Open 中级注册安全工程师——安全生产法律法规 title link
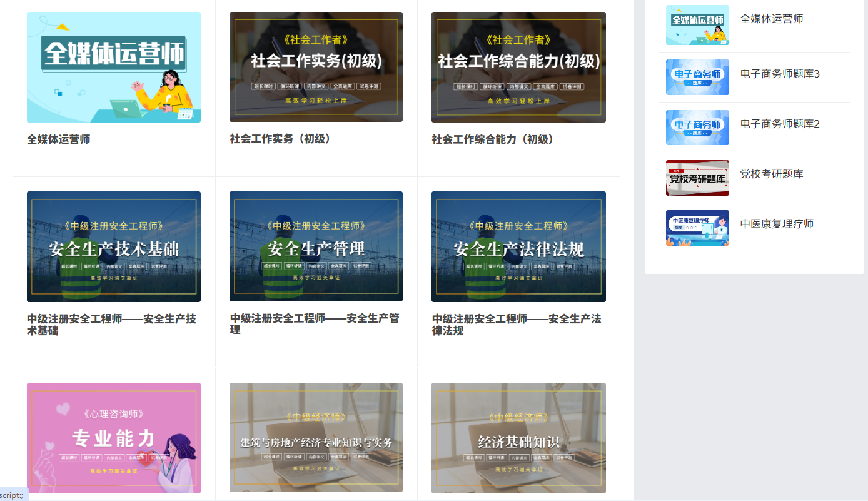Viewport: 868px width, 501px height. point(517,325)
